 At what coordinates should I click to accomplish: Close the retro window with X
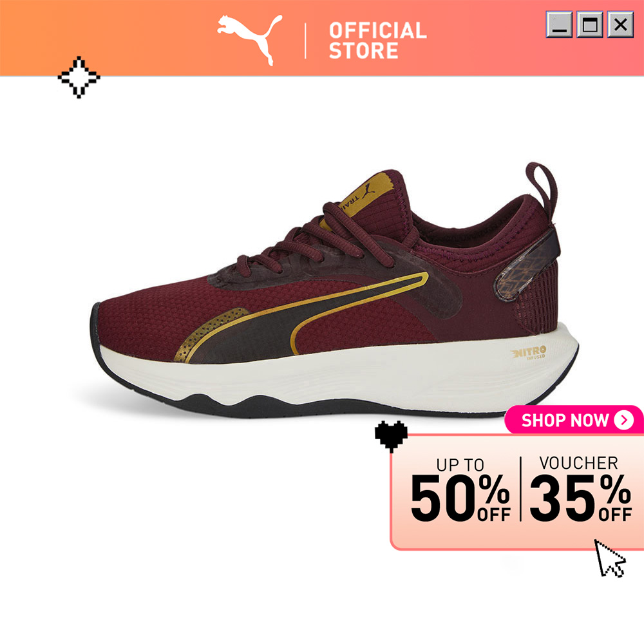(x=621, y=24)
